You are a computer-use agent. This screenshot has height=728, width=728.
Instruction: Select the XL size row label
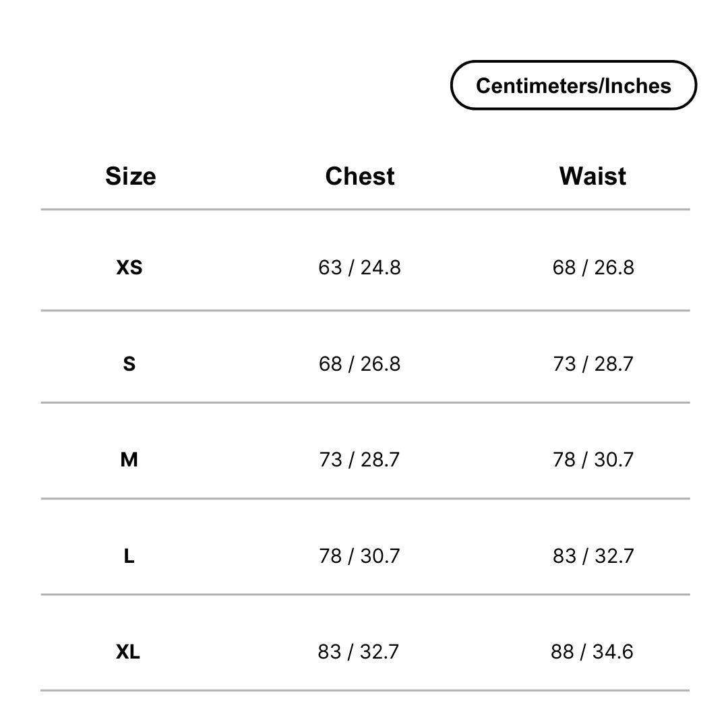click(x=127, y=652)
